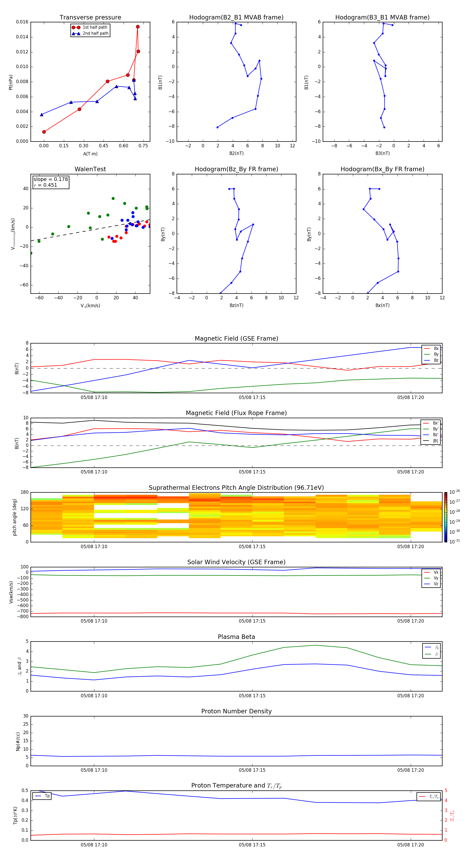
Task: Click 'r = 0.451' annotation text
Action: (x=45, y=185)
